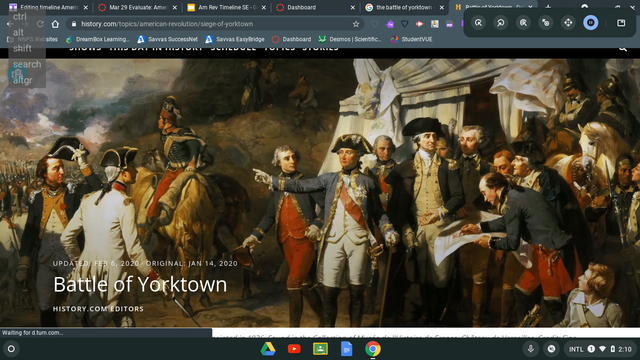Open the DreamBox Learning bookmark

click(98, 39)
